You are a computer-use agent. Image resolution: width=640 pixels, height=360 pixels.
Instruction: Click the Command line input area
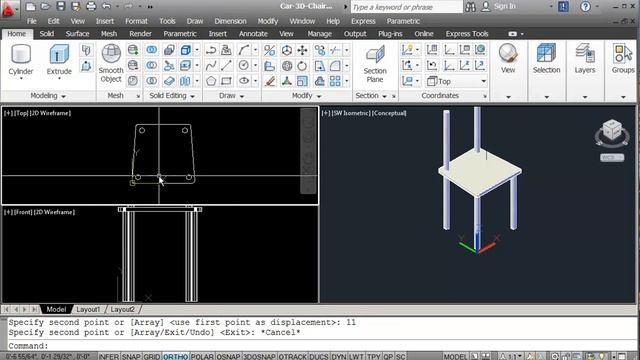[322, 346]
